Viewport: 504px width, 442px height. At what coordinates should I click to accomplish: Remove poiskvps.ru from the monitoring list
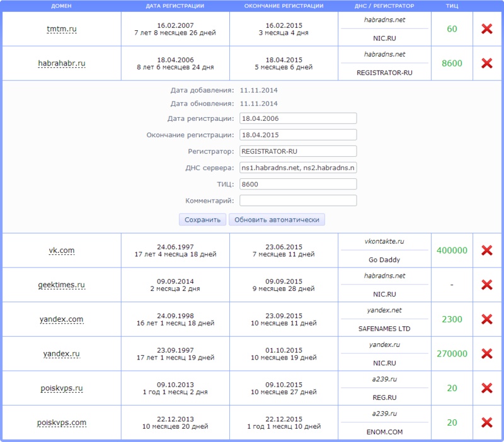point(488,388)
